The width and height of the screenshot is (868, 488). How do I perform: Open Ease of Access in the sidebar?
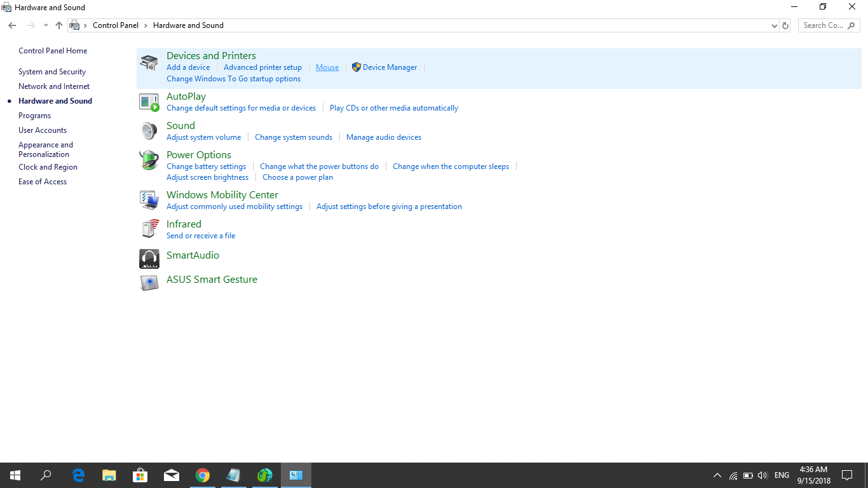point(43,182)
